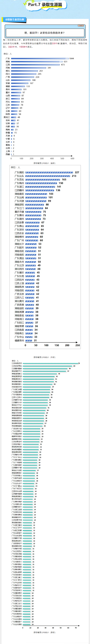Select the 广东揭阳 striped bar labeled 227
This screenshot has height=644, width=90.
pos(49,172)
